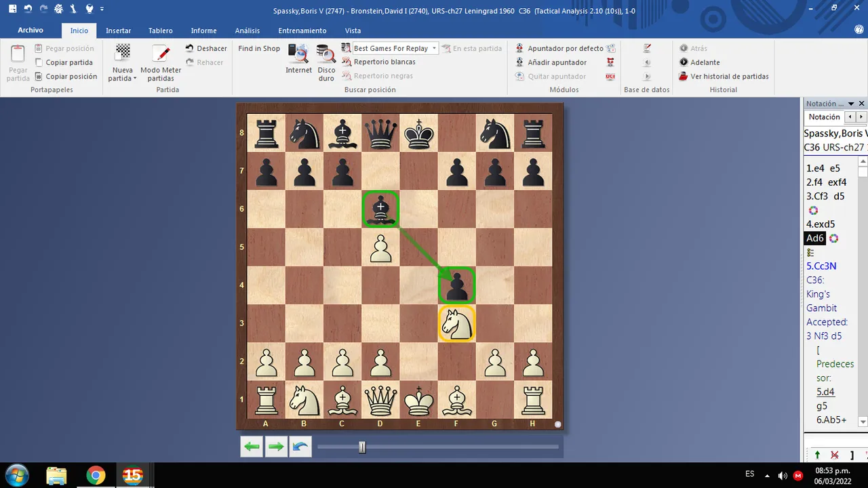Click the wrench tools icon in title bar
868x488 pixels.
[73, 9]
